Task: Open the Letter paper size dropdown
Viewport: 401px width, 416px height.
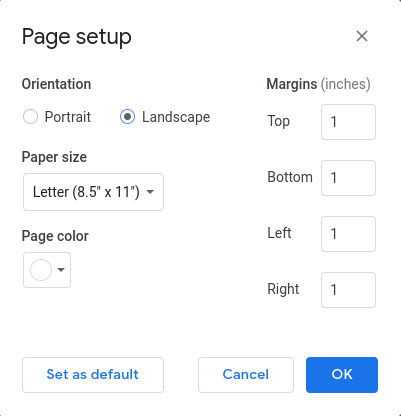Action: click(x=93, y=192)
